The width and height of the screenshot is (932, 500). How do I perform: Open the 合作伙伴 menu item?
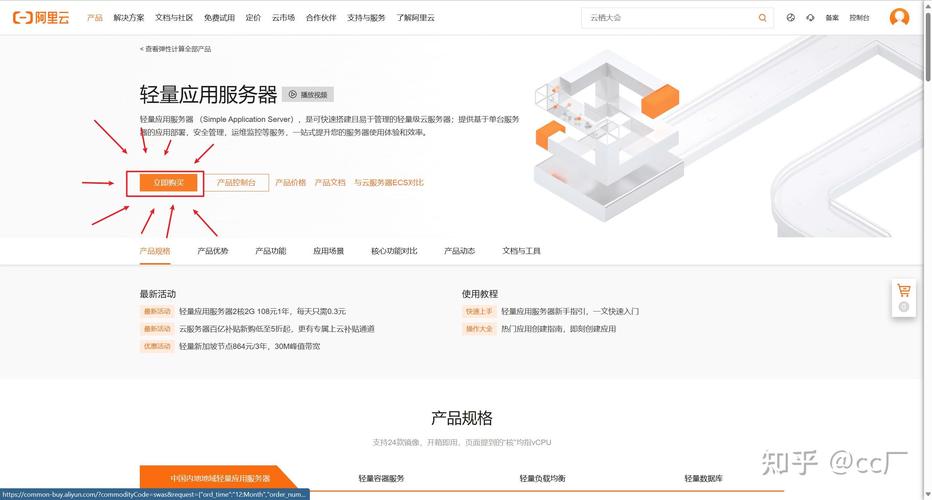tap(321, 18)
